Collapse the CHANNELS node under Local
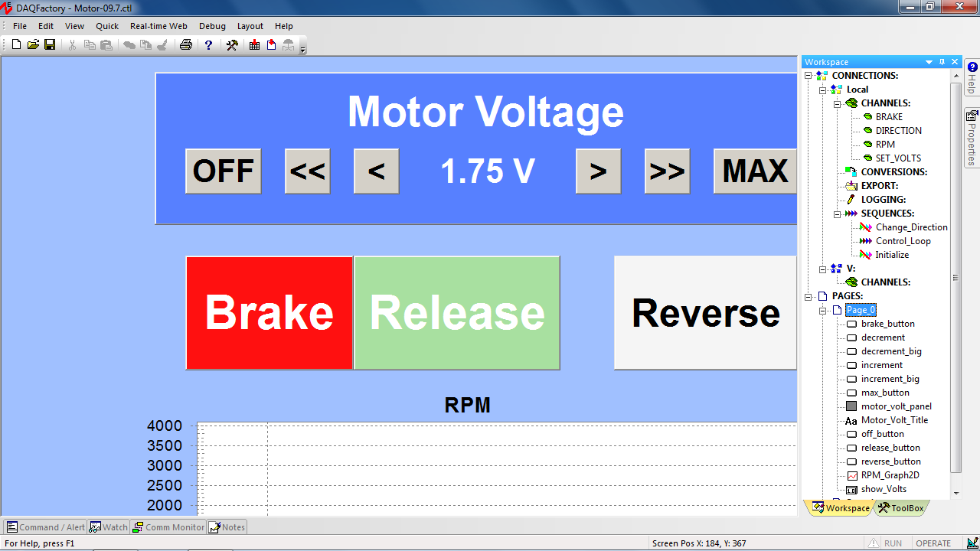Screen dimensions: 980x551 coord(837,103)
